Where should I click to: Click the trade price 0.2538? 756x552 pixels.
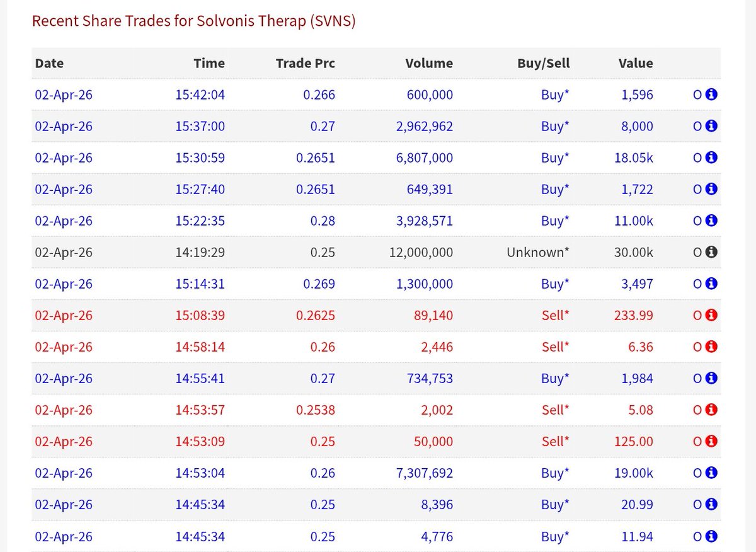[316, 410]
